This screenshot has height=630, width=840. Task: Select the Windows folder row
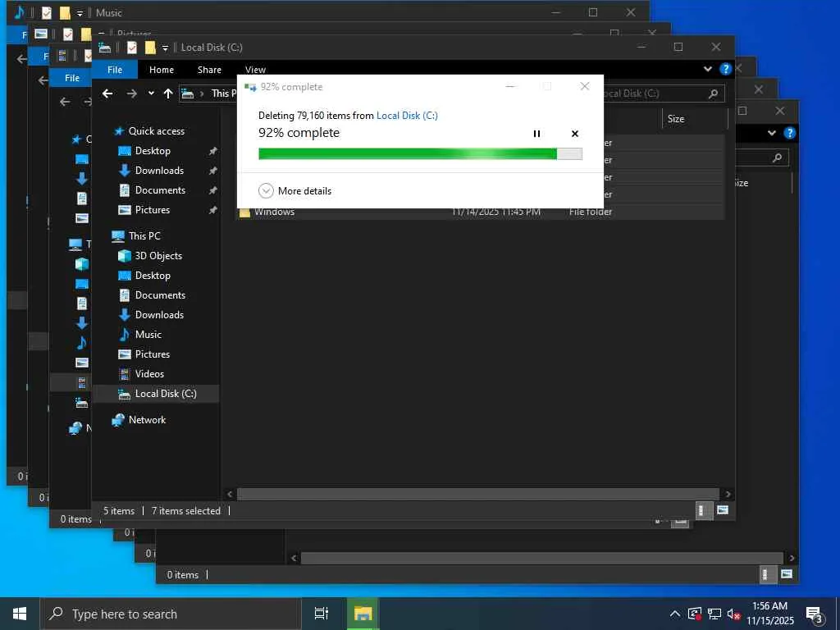(x=481, y=212)
